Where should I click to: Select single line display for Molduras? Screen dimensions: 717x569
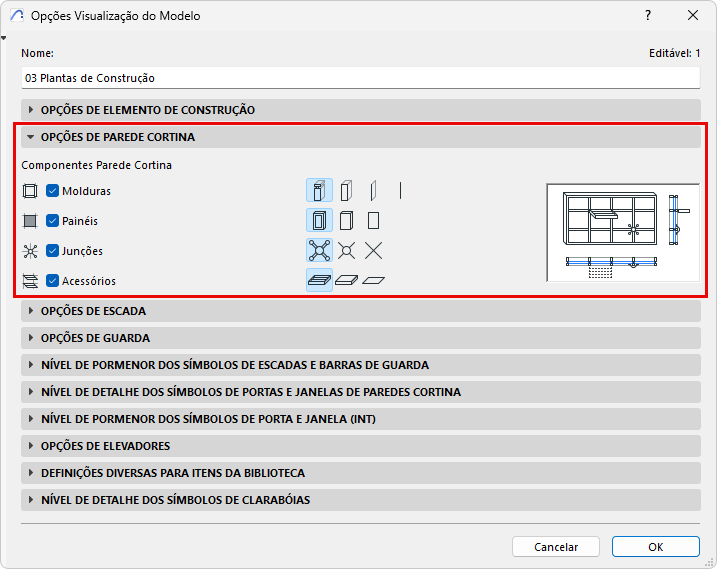point(400,190)
